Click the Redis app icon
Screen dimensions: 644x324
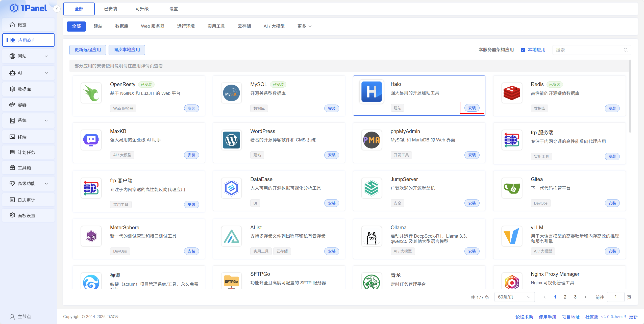[x=512, y=93]
